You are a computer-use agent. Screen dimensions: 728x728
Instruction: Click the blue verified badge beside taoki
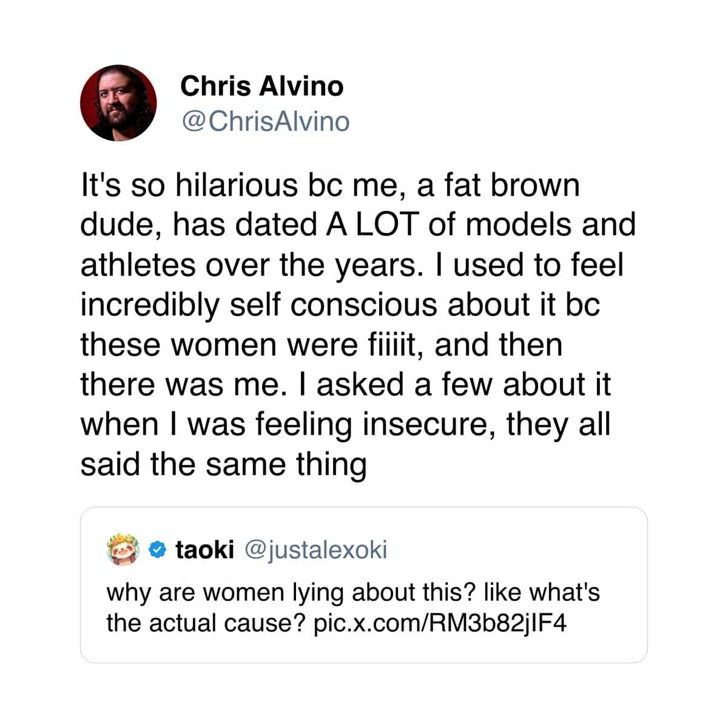157,550
